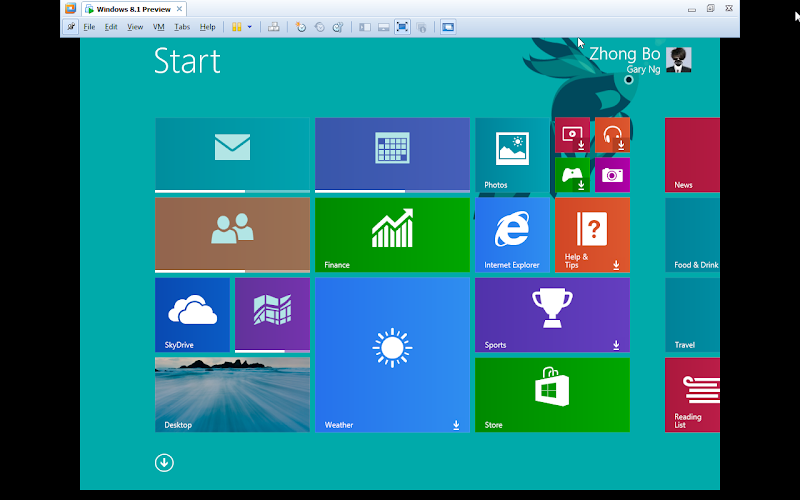Open the Sports tile

tap(553, 315)
